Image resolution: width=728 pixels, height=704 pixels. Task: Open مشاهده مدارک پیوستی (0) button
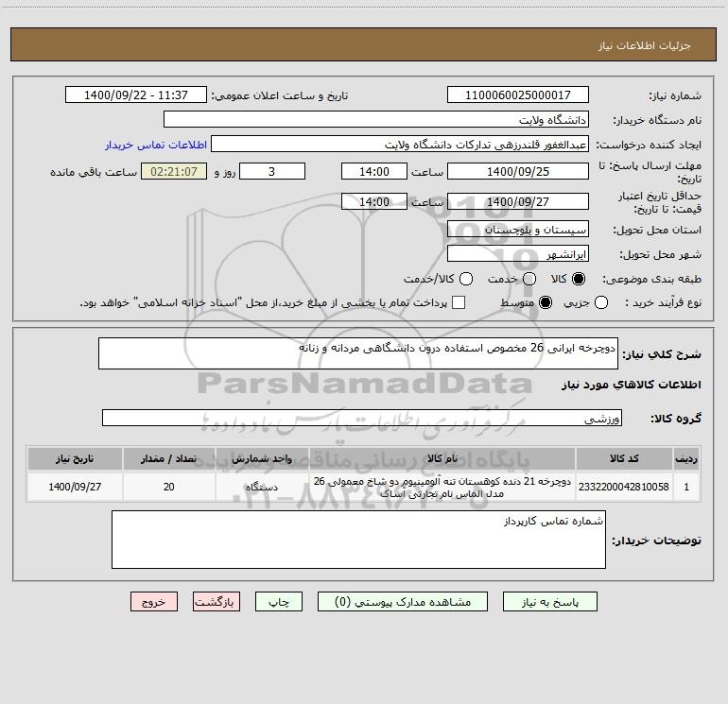pyautogui.click(x=403, y=601)
